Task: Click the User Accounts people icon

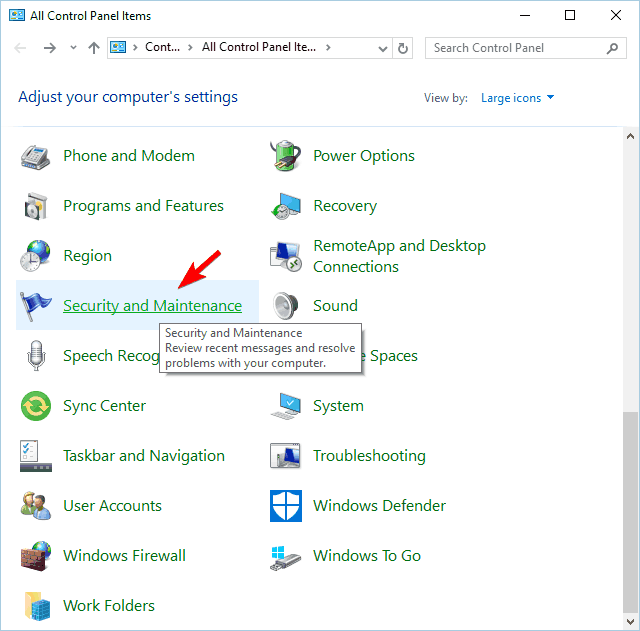Action: pyautogui.click(x=36, y=506)
